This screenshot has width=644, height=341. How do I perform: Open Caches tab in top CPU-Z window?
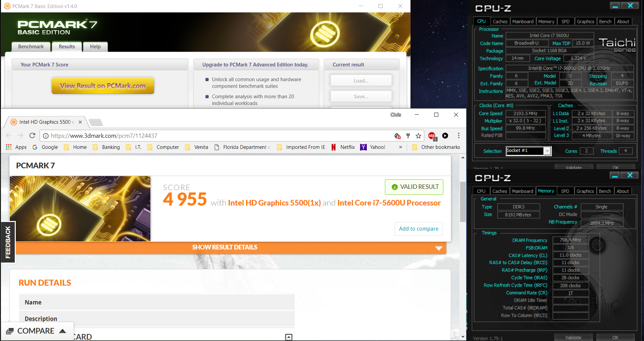coord(500,21)
